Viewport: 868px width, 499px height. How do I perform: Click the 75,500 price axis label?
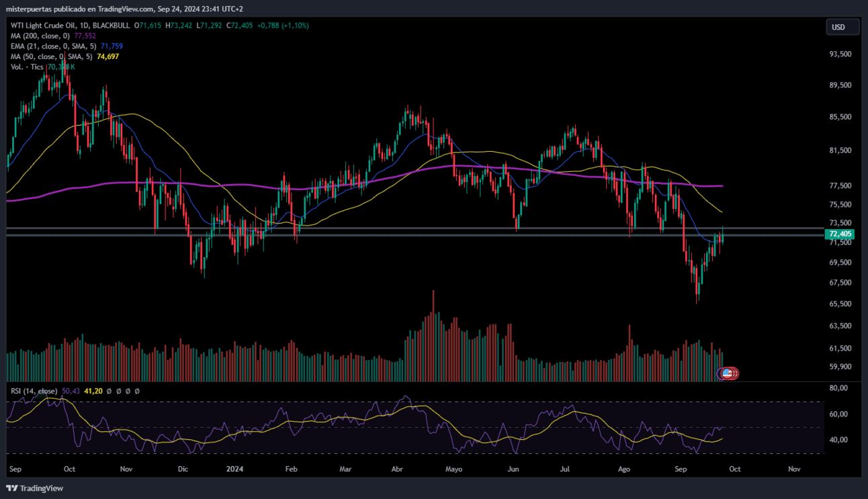[x=841, y=205]
